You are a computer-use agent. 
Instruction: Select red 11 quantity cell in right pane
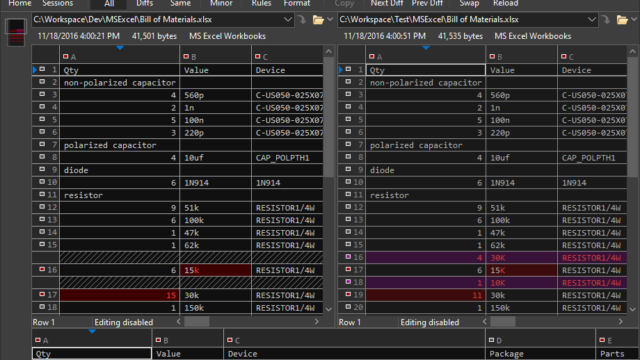[x=426, y=295]
